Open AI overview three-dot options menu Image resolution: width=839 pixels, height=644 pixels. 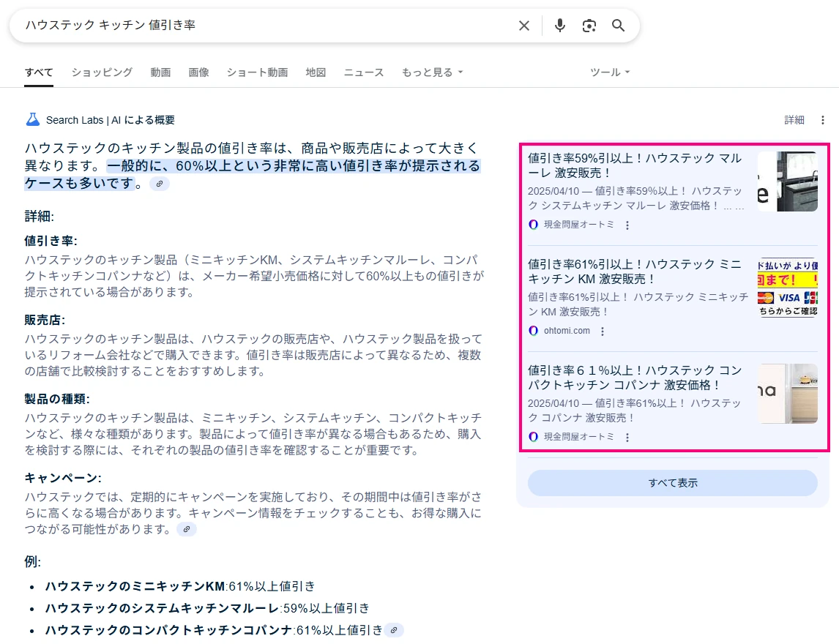pos(822,120)
